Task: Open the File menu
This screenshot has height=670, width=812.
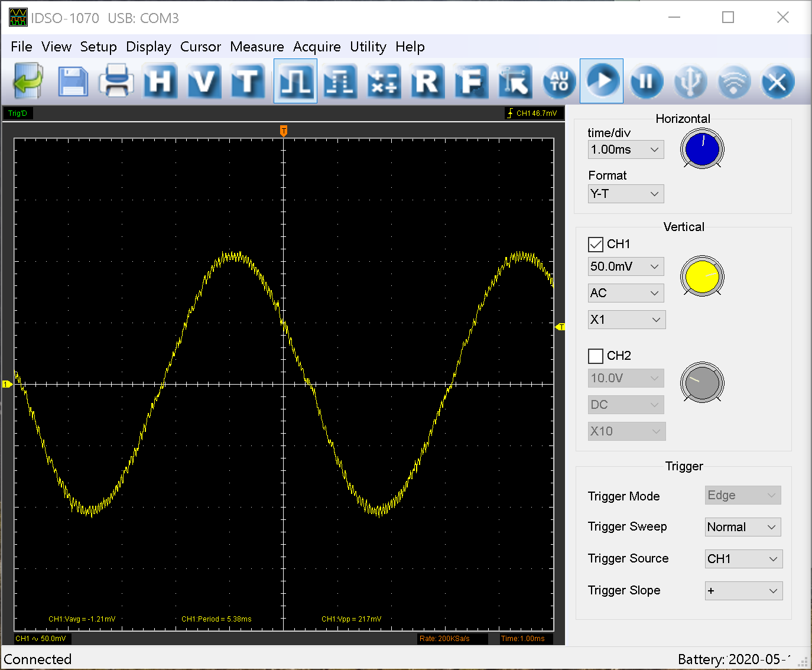Action: pos(21,47)
